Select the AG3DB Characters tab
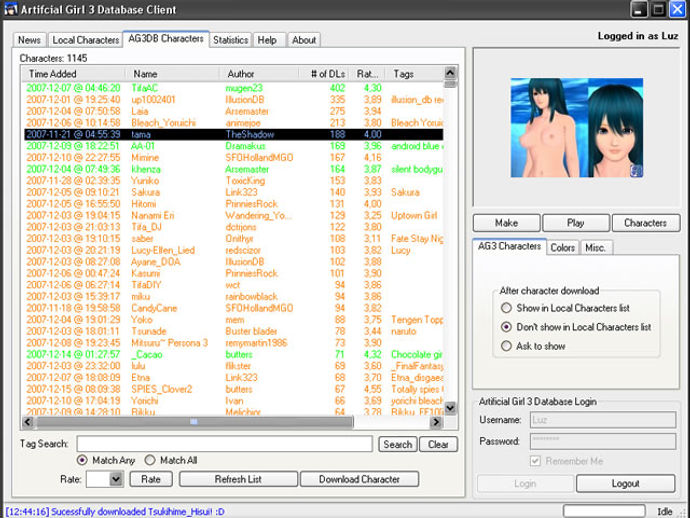The height and width of the screenshot is (518, 690). coord(166,39)
